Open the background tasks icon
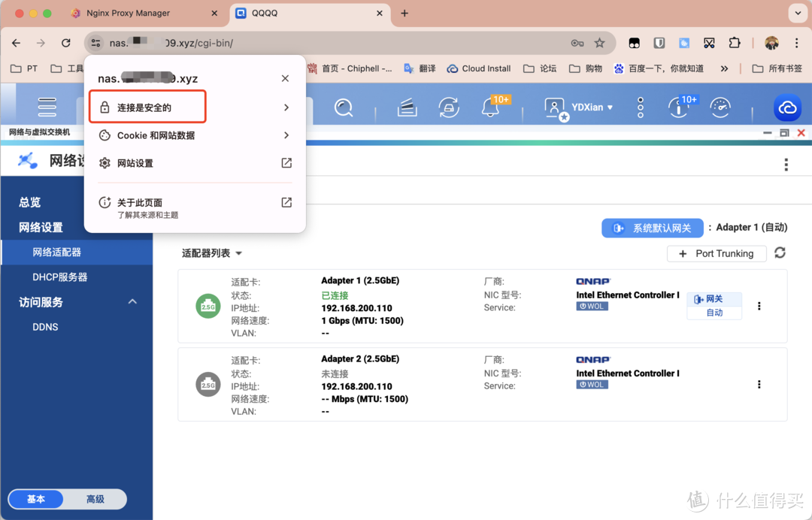The width and height of the screenshot is (812, 520). click(407, 107)
